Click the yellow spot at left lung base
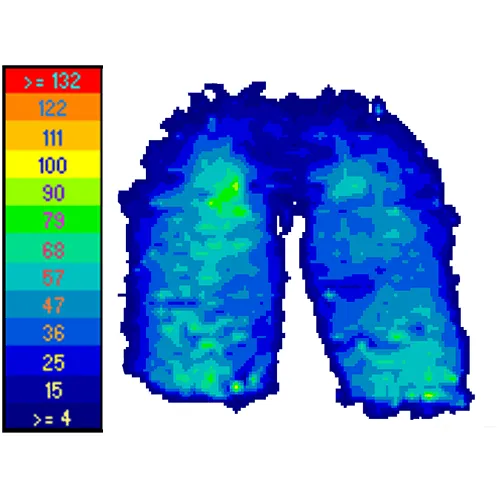The height and width of the screenshot is (500, 500). [236, 387]
